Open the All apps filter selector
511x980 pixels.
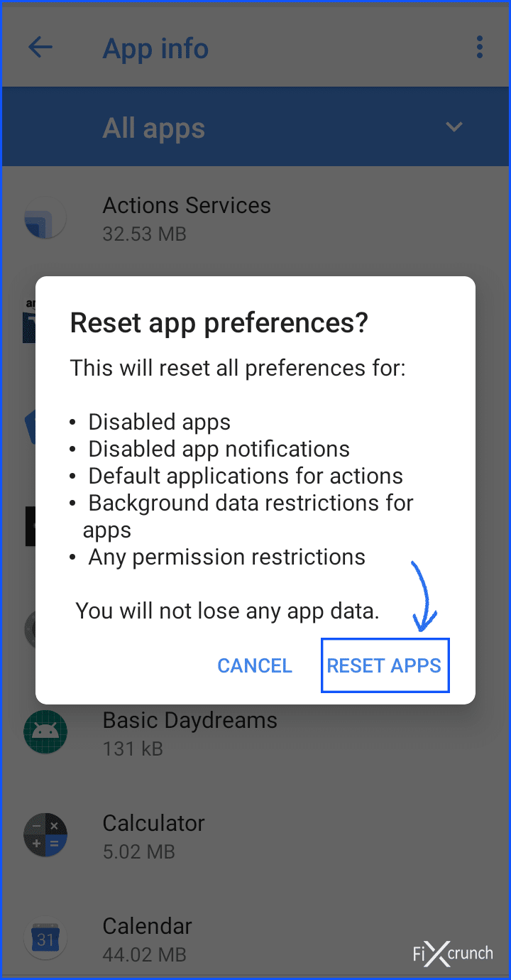pos(154,126)
